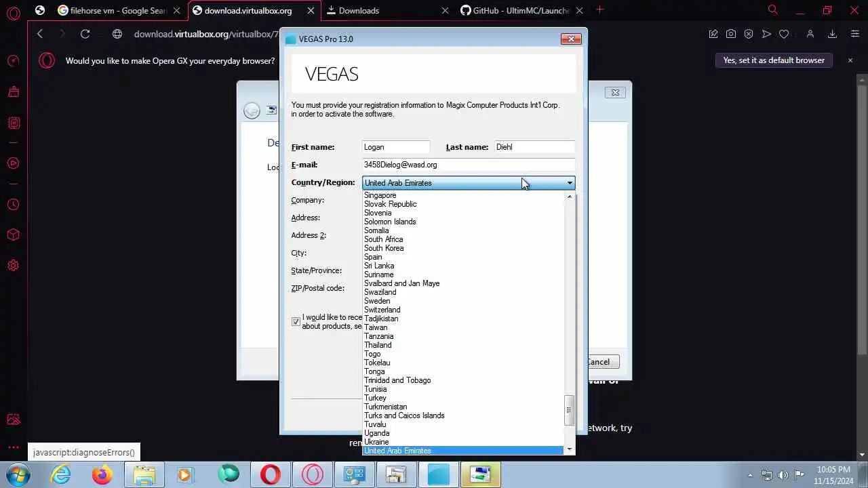Open GX Control speedometer icon in sidebar
Screen dimensions: 868x488
pyautogui.click(x=13, y=60)
